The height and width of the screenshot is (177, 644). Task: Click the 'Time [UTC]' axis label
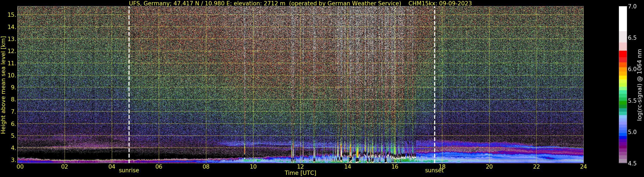(300, 173)
